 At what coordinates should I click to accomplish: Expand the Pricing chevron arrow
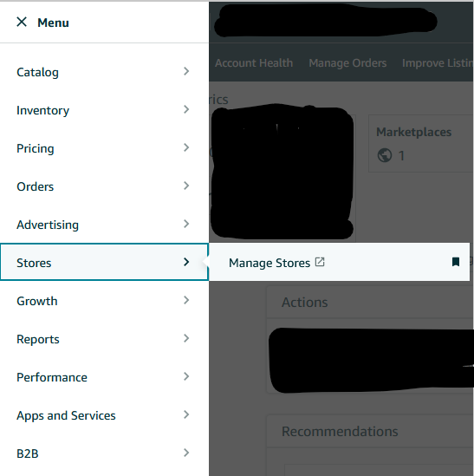click(186, 147)
